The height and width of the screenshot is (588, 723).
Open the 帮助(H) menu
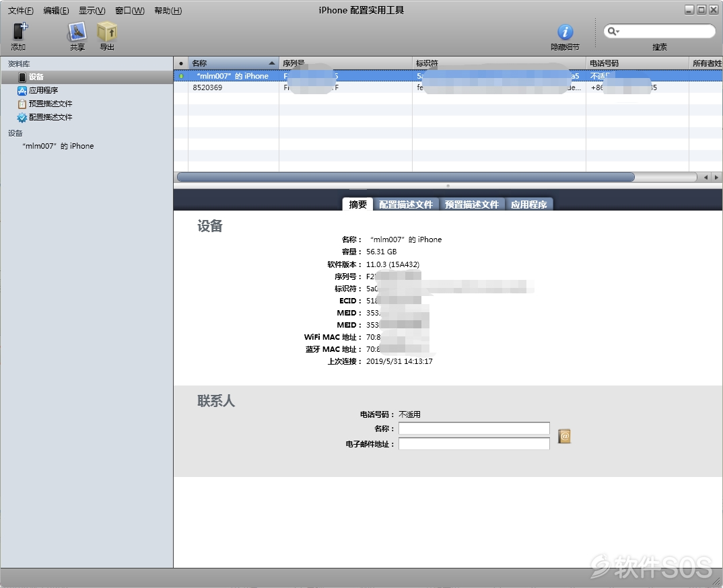point(168,11)
